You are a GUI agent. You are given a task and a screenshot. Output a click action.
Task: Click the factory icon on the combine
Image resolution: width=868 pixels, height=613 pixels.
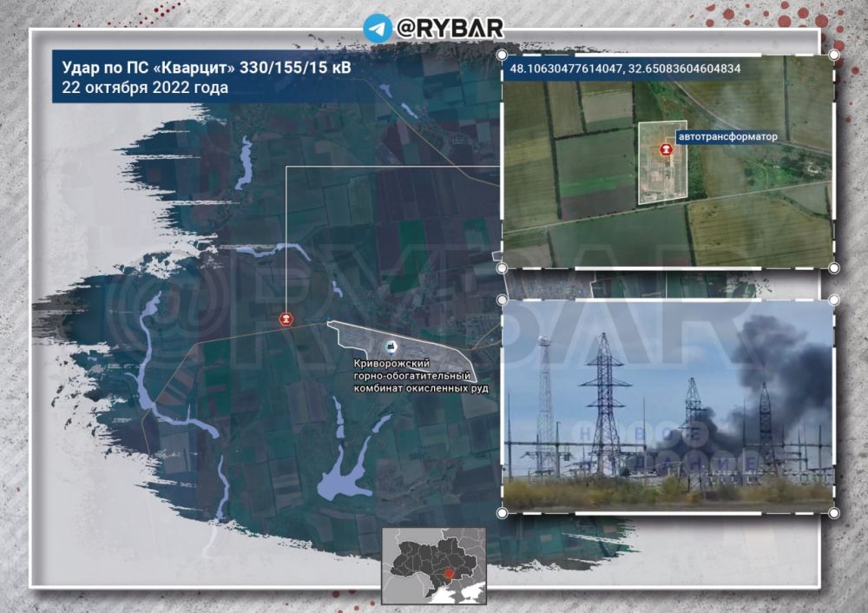[x=391, y=347]
